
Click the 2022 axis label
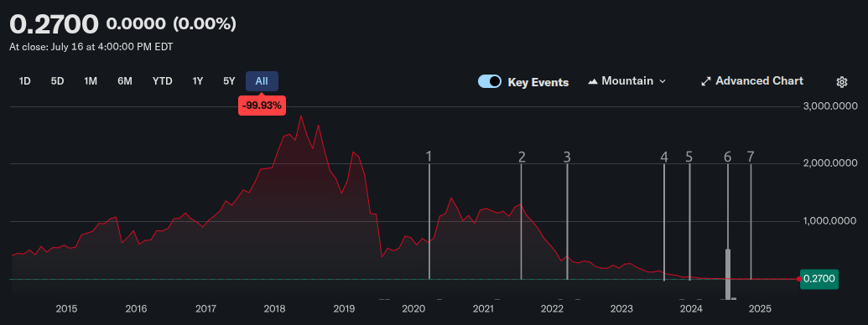point(552,309)
